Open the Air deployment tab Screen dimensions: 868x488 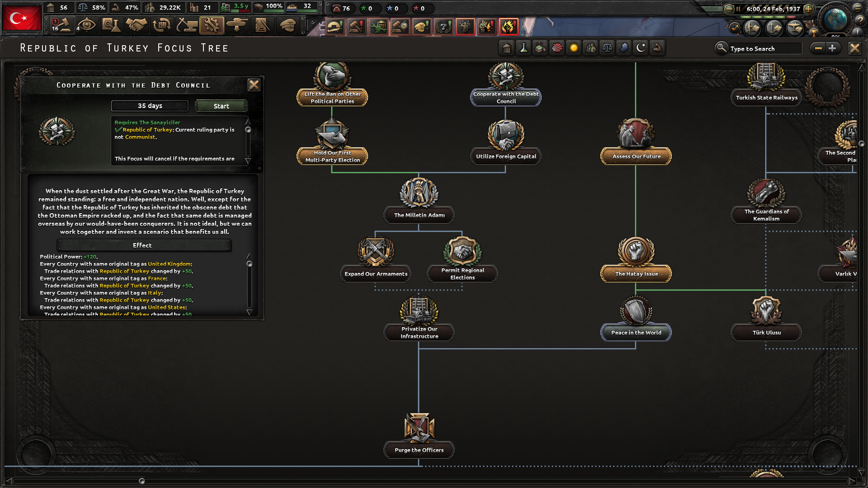pyautogui.click(x=237, y=25)
